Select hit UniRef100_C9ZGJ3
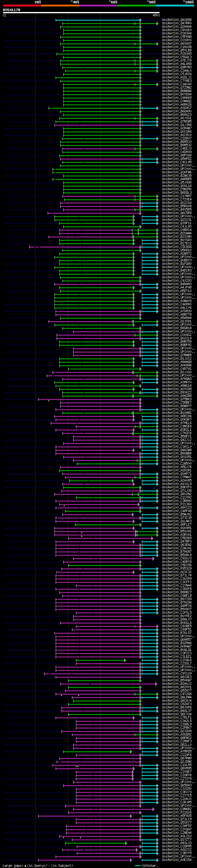Viewport: 197px width, 868px height. click(x=177, y=558)
